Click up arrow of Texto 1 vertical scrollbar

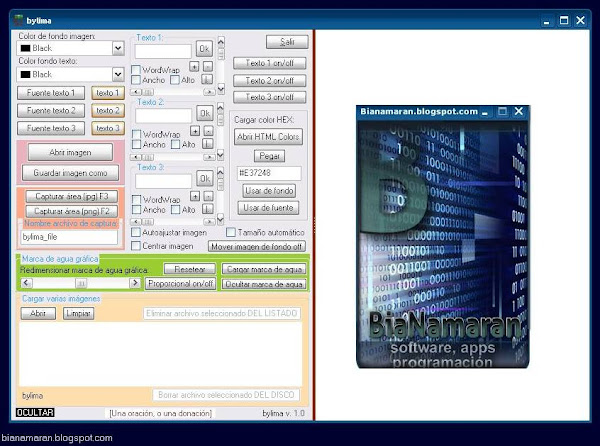[221, 41]
